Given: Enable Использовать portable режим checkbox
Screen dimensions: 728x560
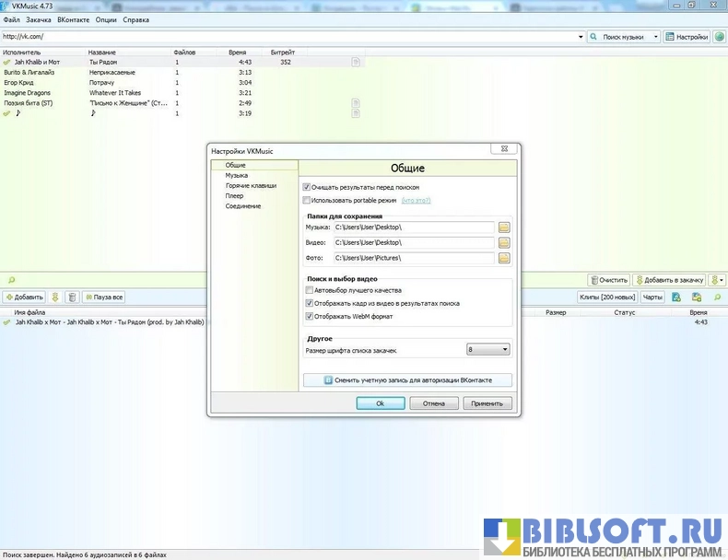Looking at the screenshot, I should coord(307,200).
